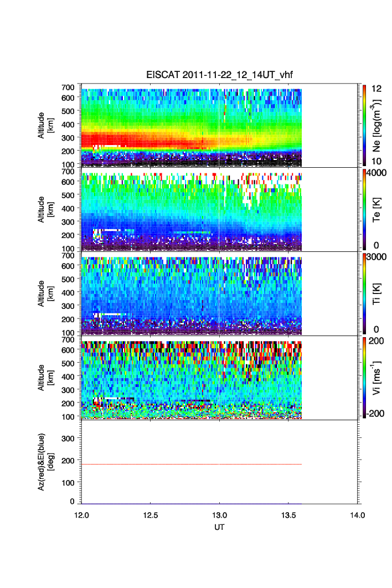This screenshot has height=588, width=392.
Task: Click the UT x-axis label
Action: pyautogui.click(x=219, y=527)
